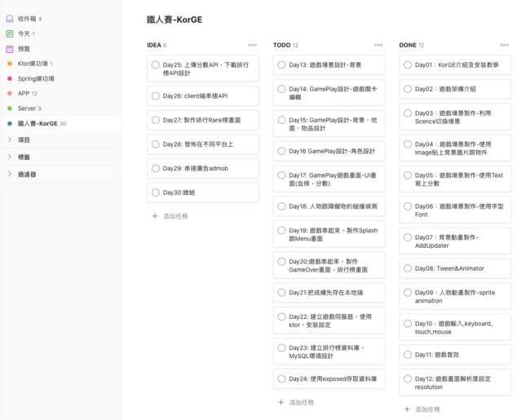This screenshot has width=522, height=420.
Task: Complete the Day29 admob task
Action: tap(156, 168)
